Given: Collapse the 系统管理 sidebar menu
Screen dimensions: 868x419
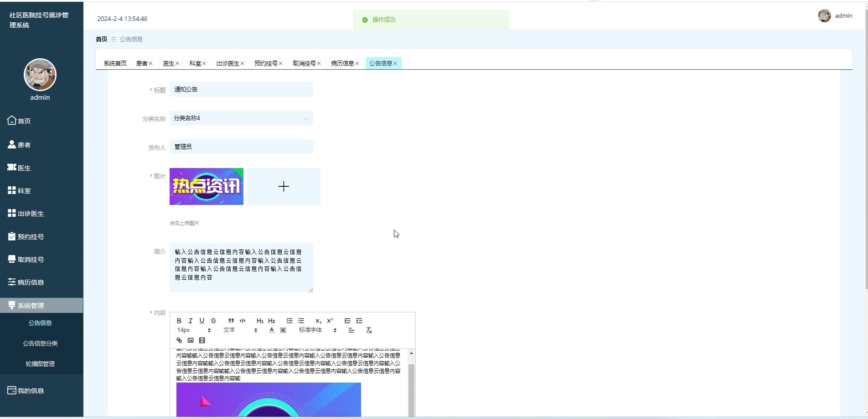Looking at the screenshot, I should pos(41,305).
